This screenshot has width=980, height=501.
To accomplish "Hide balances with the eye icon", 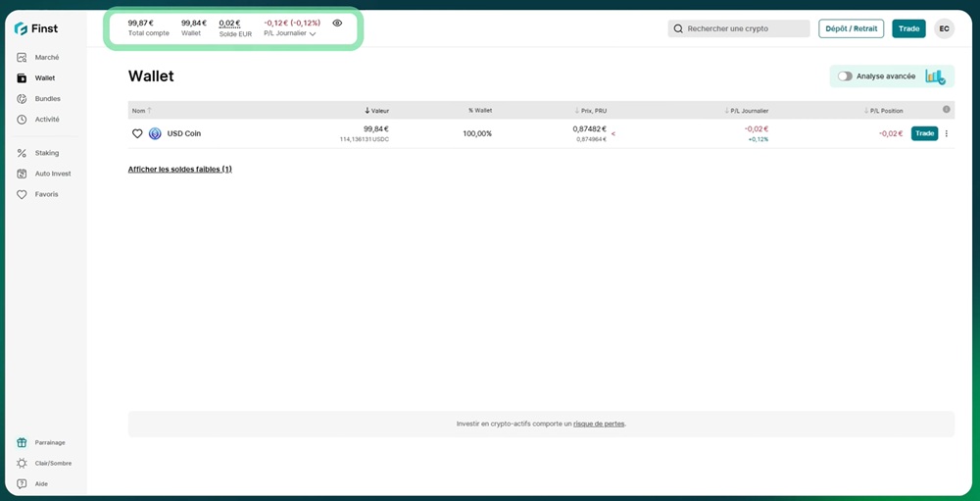I will (x=337, y=24).
